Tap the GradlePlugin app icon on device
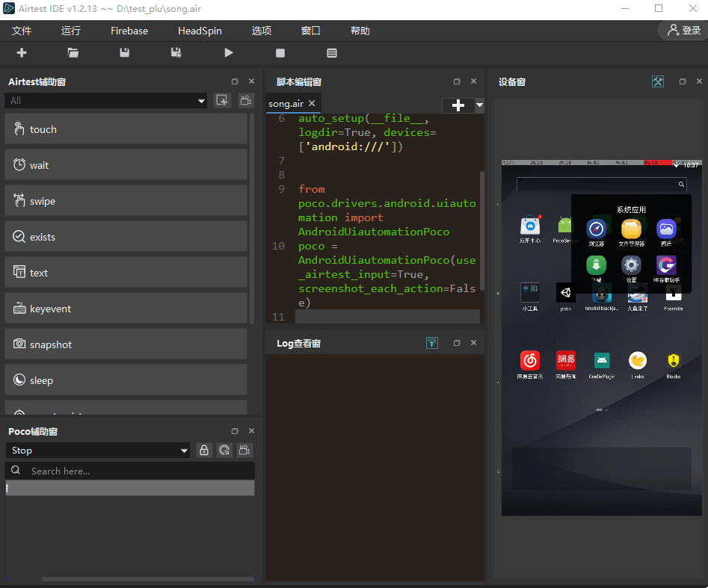The image size is (708, 588). pos(601,361)
